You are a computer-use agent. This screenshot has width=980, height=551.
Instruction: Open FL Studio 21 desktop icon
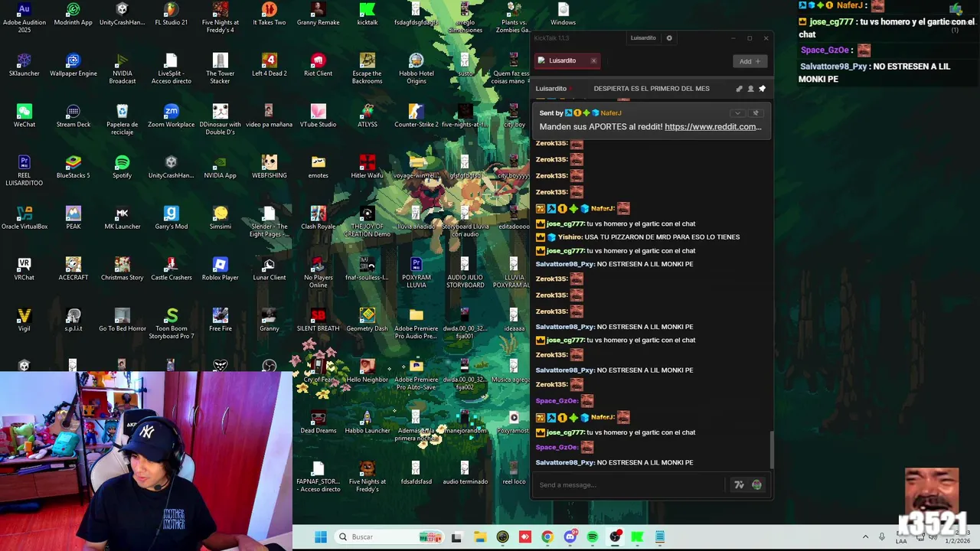tap(171, 15)
